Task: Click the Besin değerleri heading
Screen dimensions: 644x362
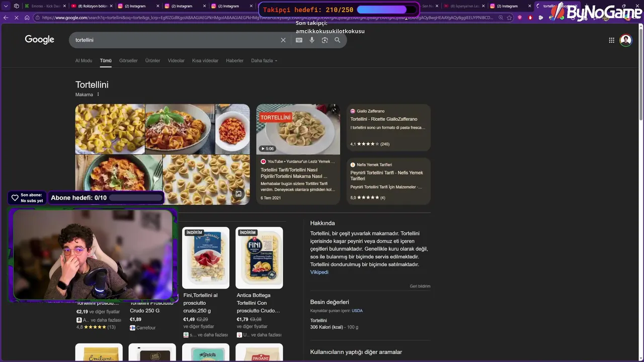Action: coord(330,302)
